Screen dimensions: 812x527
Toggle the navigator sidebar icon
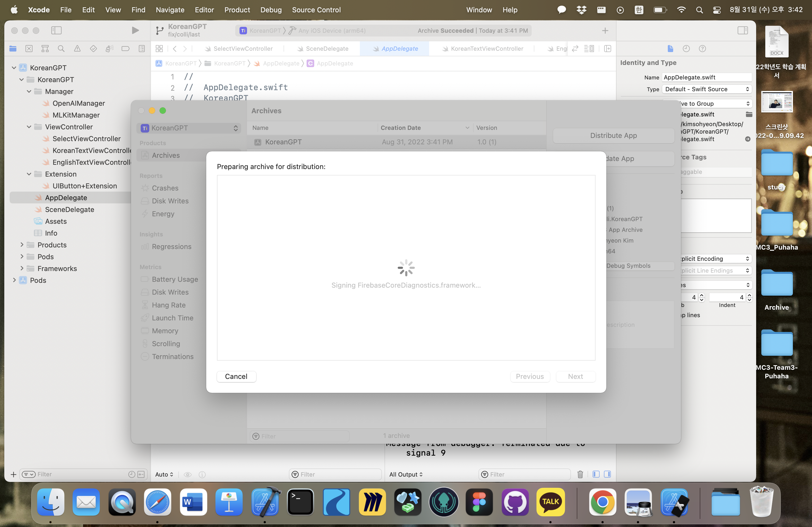click(56, 30)
